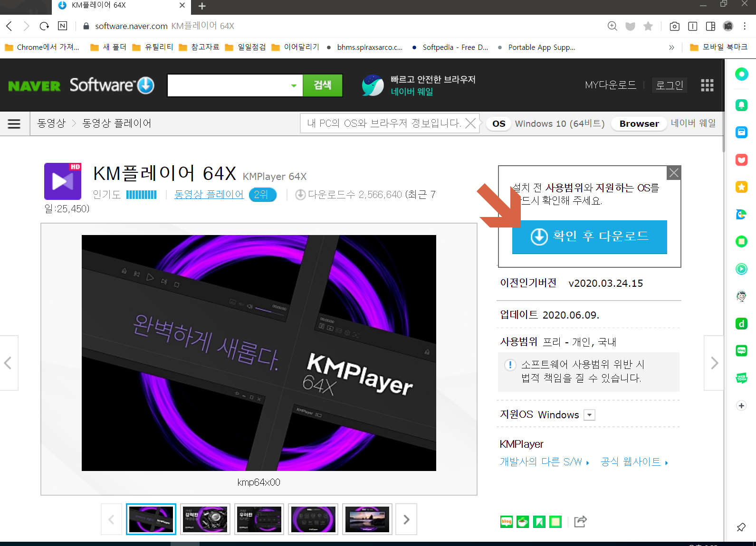The height and width of the screenshot is (546, 756).
Task: Click 로그인 button
Action: (x=670, y=85)
